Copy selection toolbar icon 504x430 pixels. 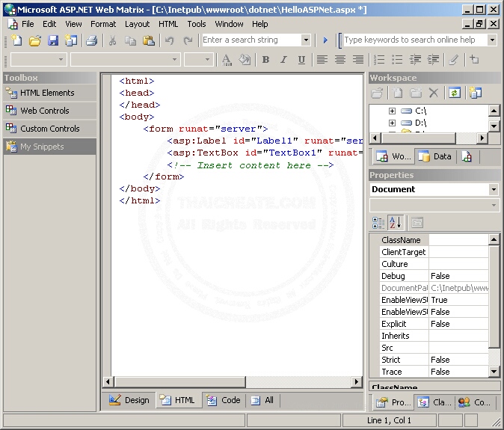tap(130, 40)
